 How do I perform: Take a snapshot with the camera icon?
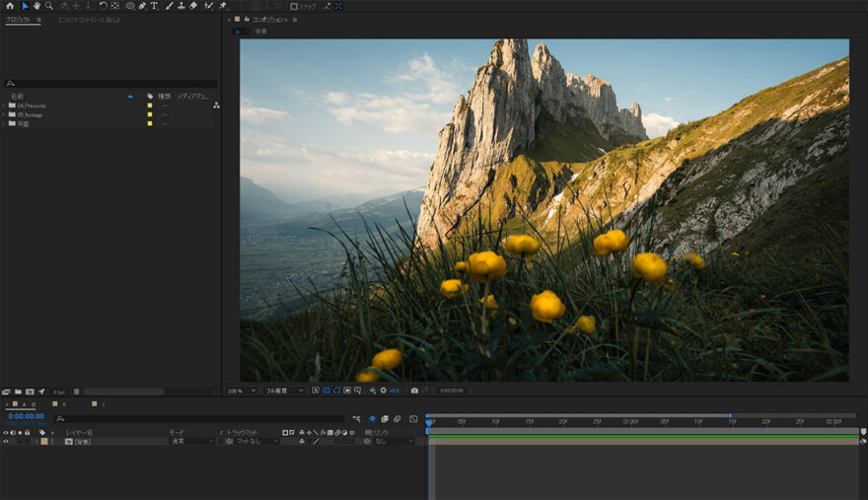pyautogui.click(x=414, y=391)
